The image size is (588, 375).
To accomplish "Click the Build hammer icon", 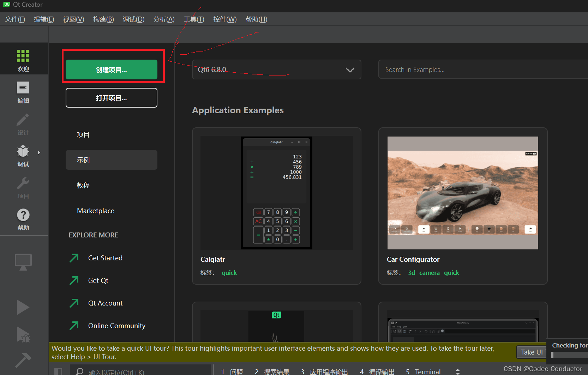I will pos(23,360).
